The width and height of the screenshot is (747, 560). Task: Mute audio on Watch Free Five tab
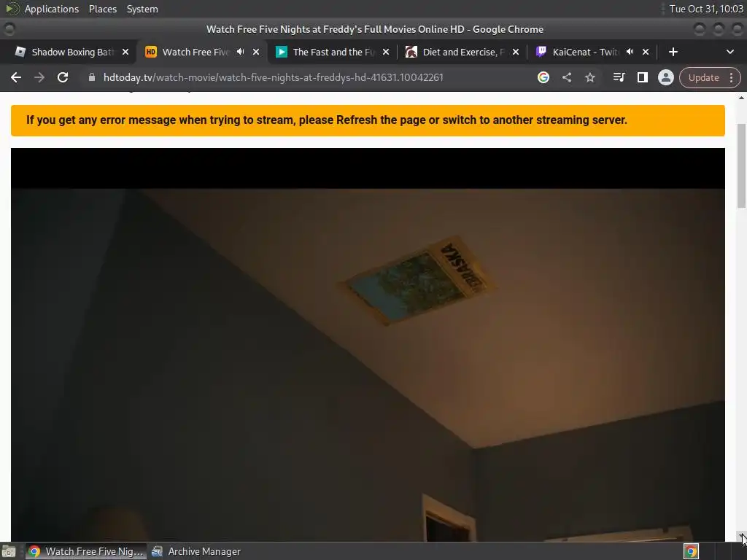click(x=241, y=52)
